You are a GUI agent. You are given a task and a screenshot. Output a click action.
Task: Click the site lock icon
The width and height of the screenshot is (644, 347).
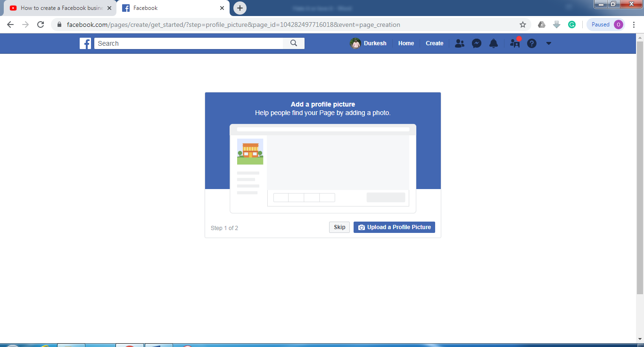click(x=59, y=25)
